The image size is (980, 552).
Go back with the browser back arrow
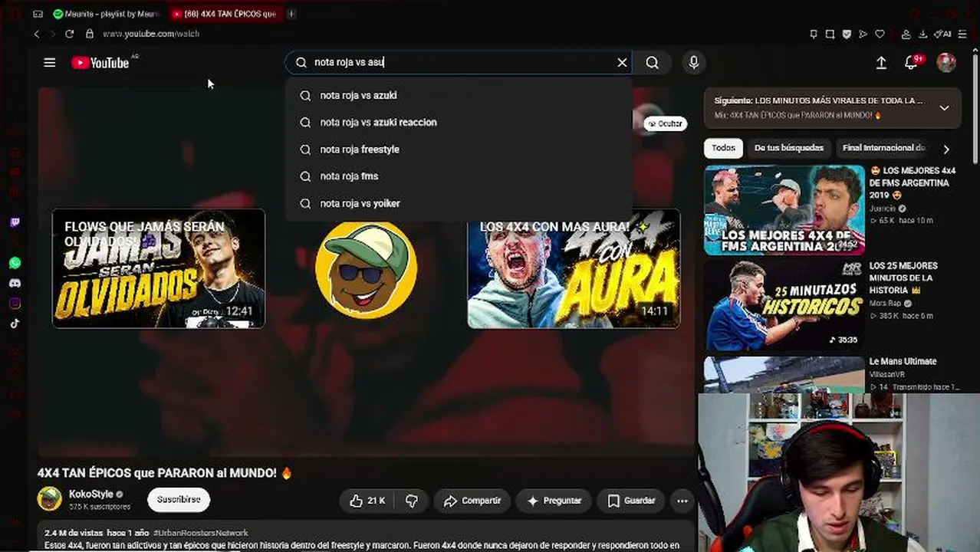point(37,34)
